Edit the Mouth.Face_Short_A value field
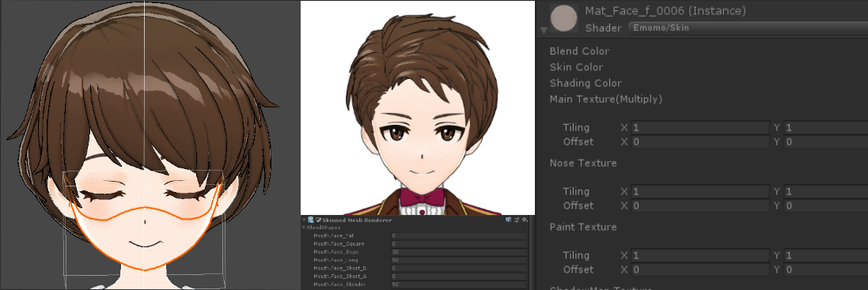The height and width of the screenshot is (290, 868). (x=458, y=277)
